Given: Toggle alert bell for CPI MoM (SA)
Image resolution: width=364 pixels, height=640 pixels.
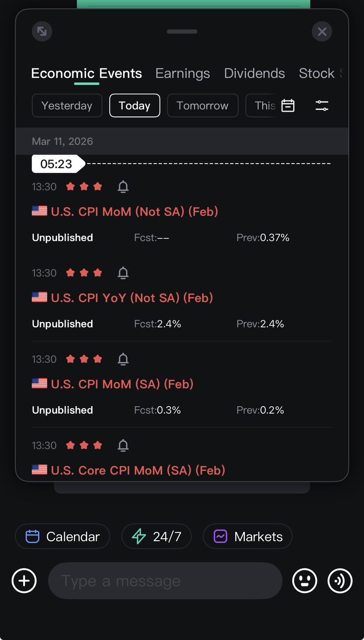Looking at the screenshot, I should pyautogui.click(x=123, y=359).
